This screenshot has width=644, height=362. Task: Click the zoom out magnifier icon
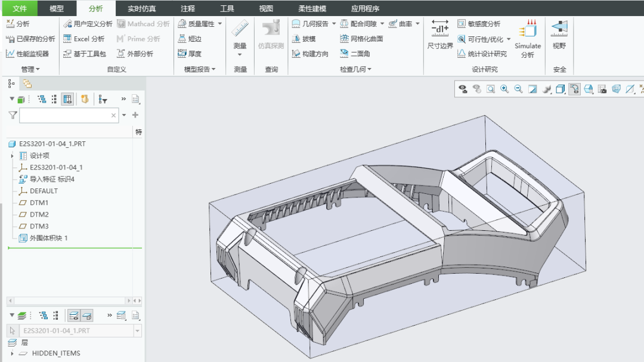(x=518, y=89)
